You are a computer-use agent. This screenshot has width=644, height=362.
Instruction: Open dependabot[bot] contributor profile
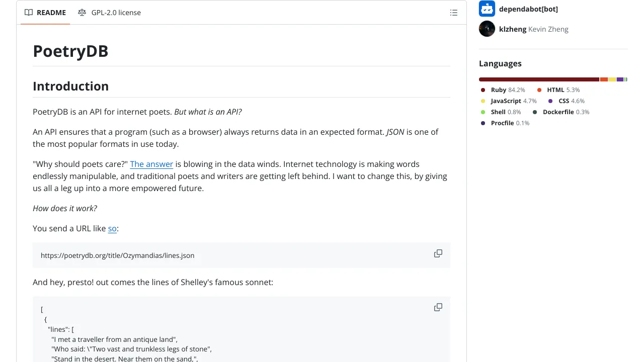[x=528, y=9]
